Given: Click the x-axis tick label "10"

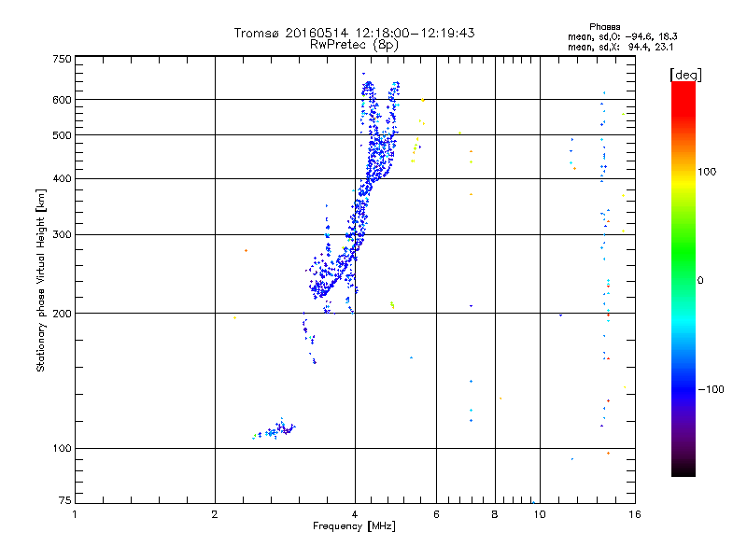Looking at the screenshot, I should 540,514.
